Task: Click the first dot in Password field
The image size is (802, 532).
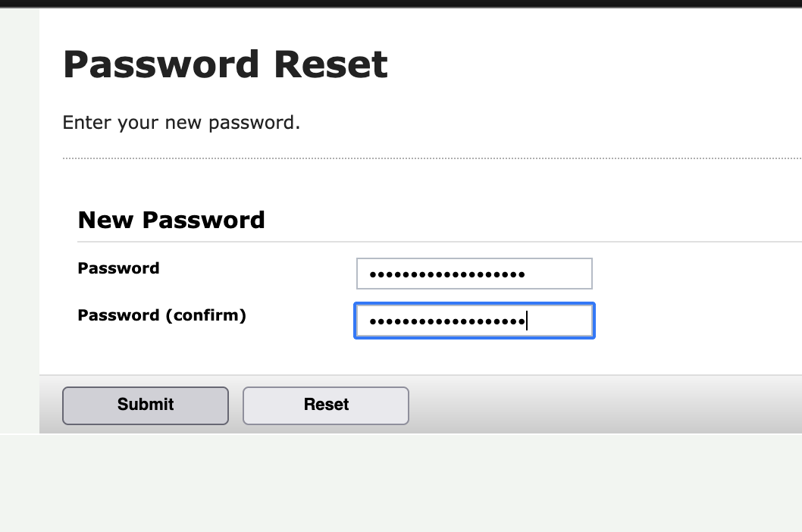Action: coord(372,274)
